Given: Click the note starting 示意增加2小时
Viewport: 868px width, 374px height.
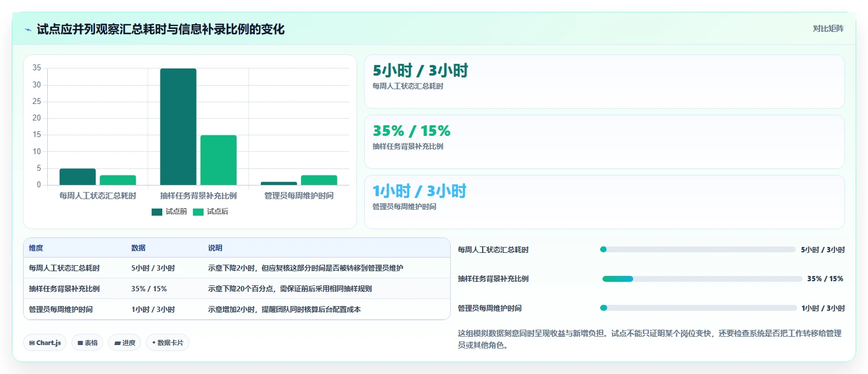Looking at the screenshot, I should pos(284,310).
